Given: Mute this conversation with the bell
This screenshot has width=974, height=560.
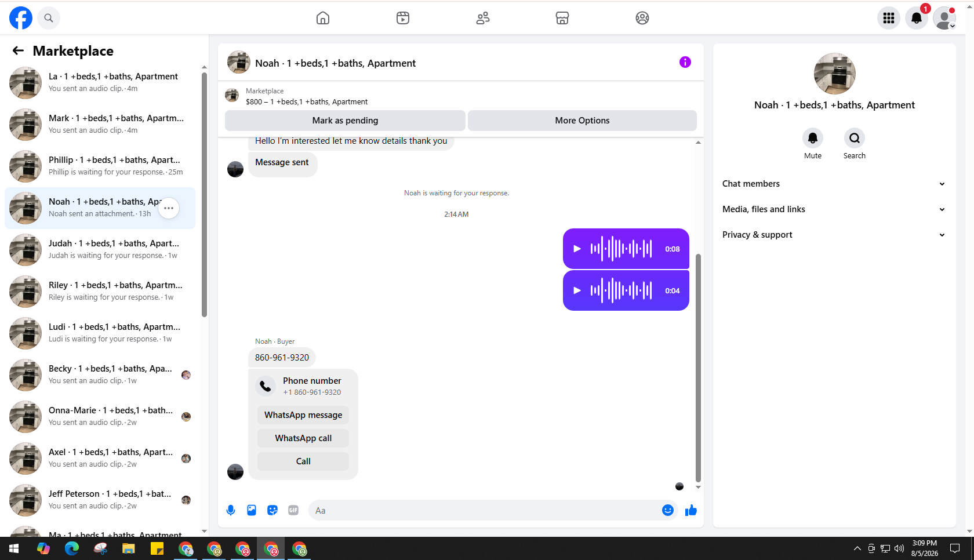Looking at the screenshot, I should pyautogui.click(x=813, y=138).
